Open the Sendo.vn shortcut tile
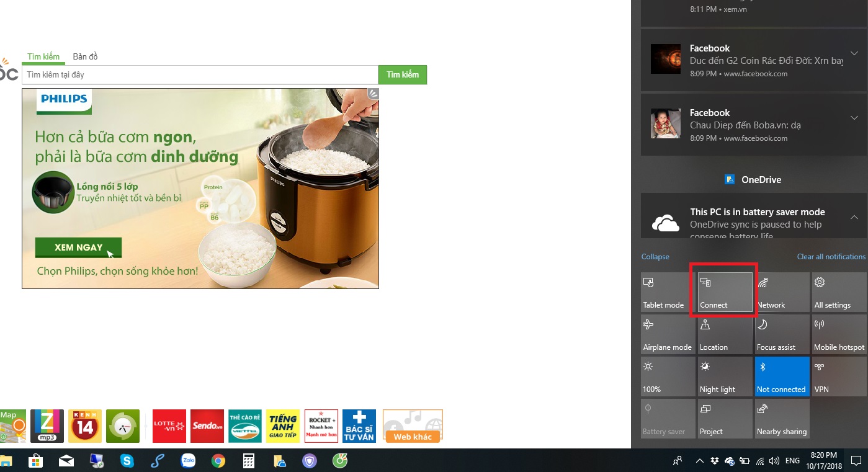868x472 pixels. tap(207, 425)
